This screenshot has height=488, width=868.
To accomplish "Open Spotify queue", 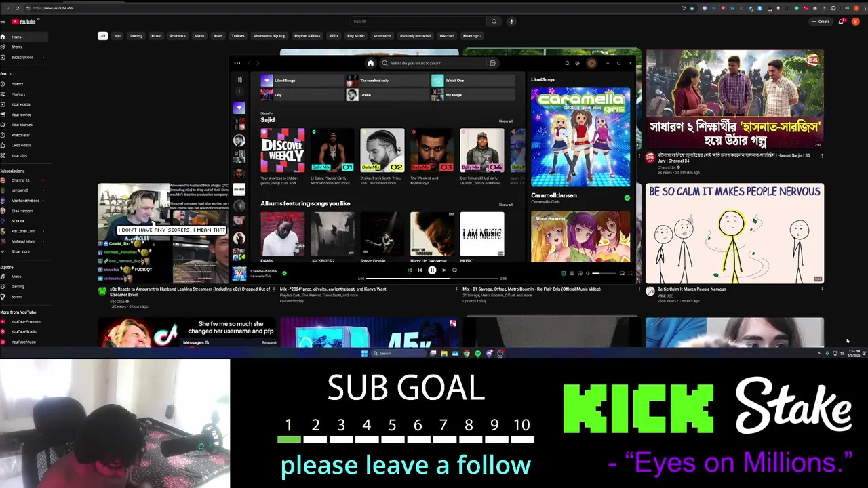I will point(572,273).
